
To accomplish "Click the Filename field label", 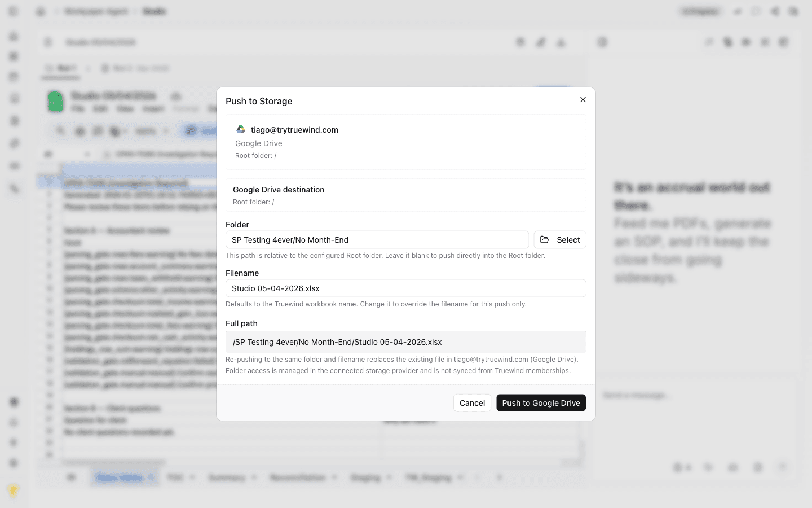I will pyautogui.click(x=242, y=273).
